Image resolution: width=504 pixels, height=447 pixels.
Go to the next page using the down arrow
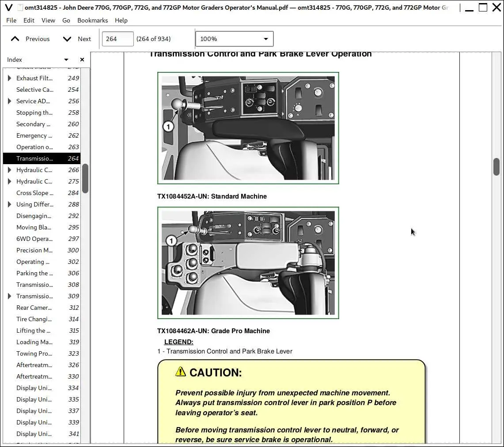[67, 39]
